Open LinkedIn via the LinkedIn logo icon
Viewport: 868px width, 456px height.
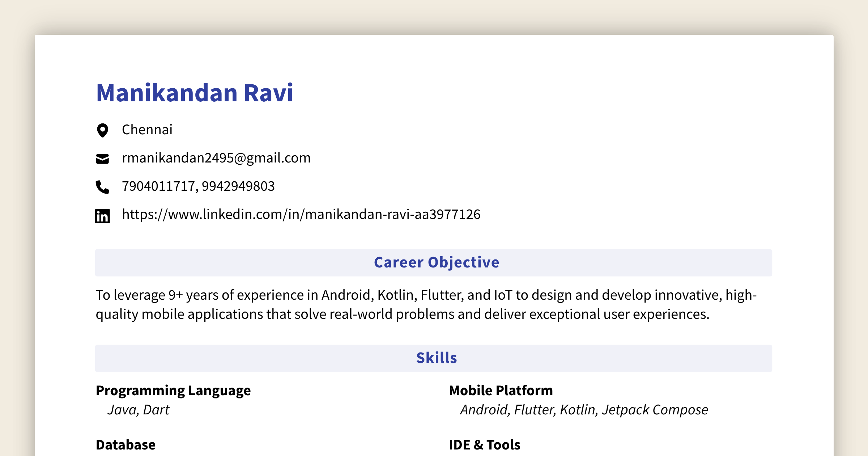(x=103, y=215)
